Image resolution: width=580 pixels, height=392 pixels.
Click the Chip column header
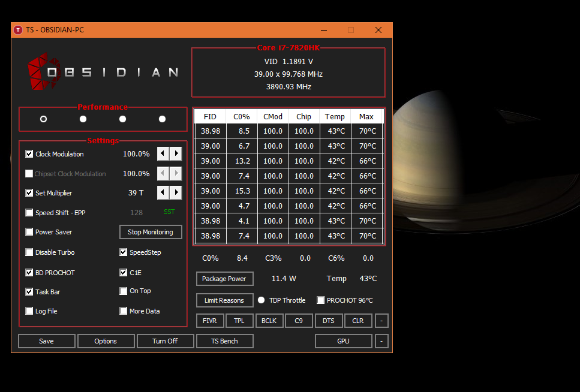pos(303,116)
